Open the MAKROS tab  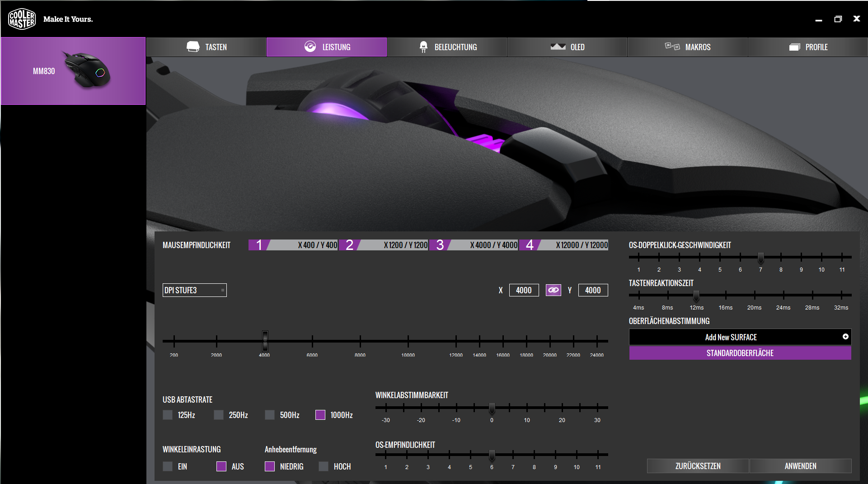point(687,47)
